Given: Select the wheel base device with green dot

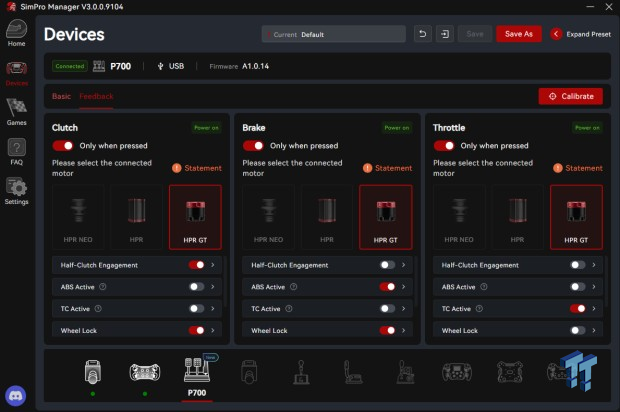Looking at the screenshot, I should pos(93,372).
